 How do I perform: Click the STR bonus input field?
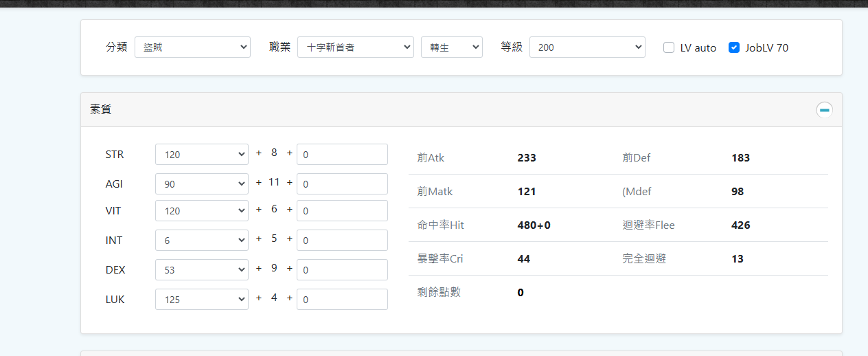342,155
